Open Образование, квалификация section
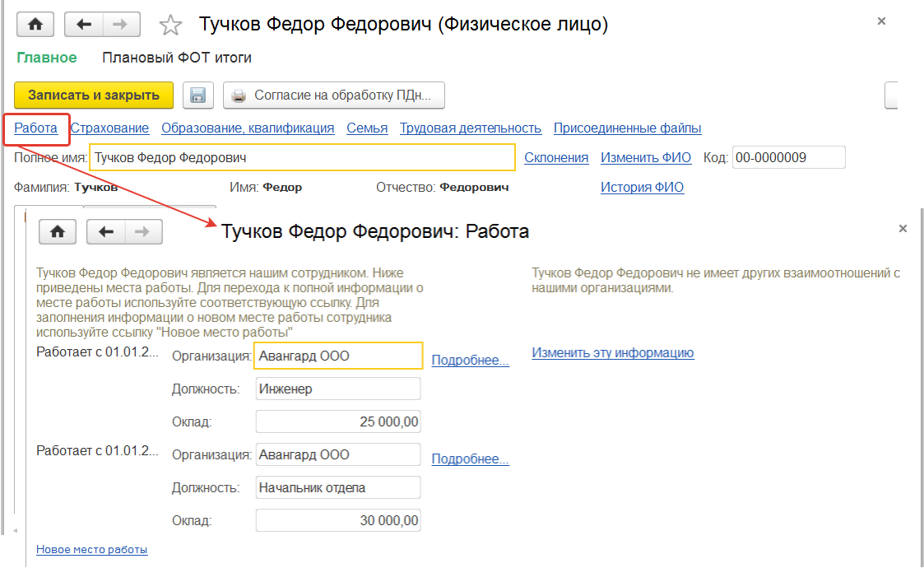This screenshot has height=568, width=924. [248, 128]
